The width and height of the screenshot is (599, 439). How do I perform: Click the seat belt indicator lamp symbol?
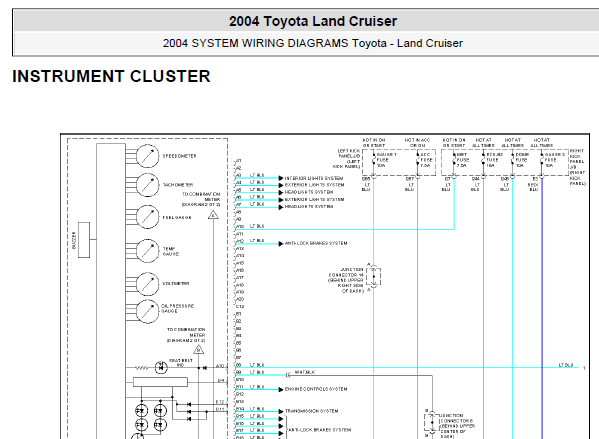[x=161, y=368]
